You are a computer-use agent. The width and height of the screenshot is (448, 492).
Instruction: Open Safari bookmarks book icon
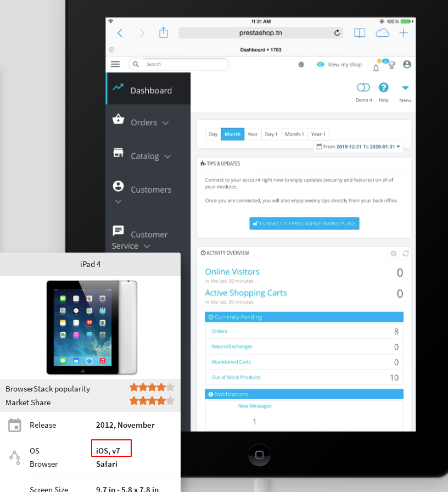(360, 33)
